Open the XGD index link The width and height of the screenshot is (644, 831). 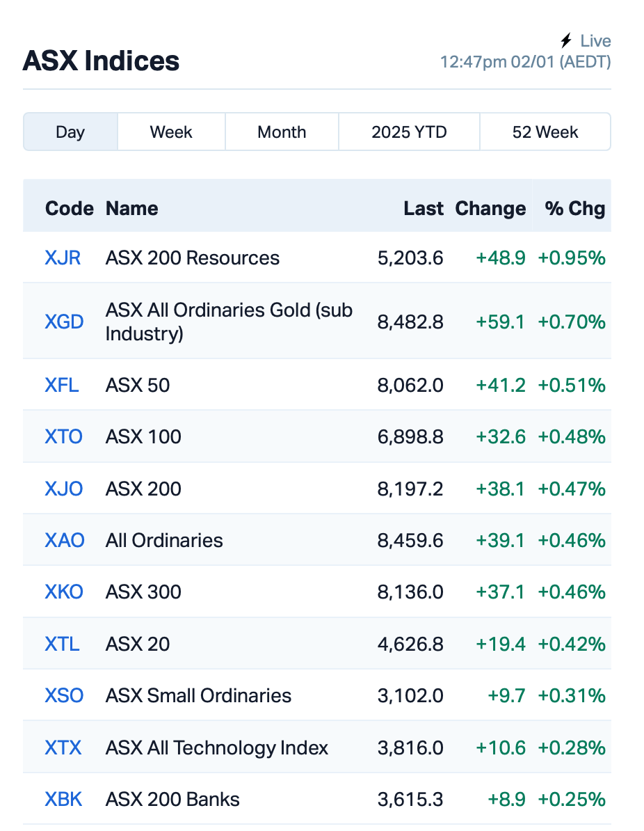click(x=64, y=321)
